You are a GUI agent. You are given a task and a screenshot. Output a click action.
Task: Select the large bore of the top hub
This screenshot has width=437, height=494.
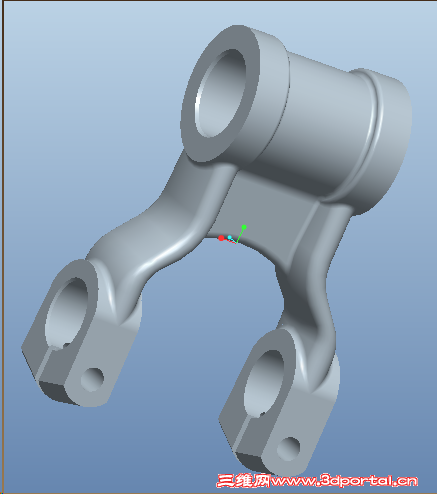221,93
